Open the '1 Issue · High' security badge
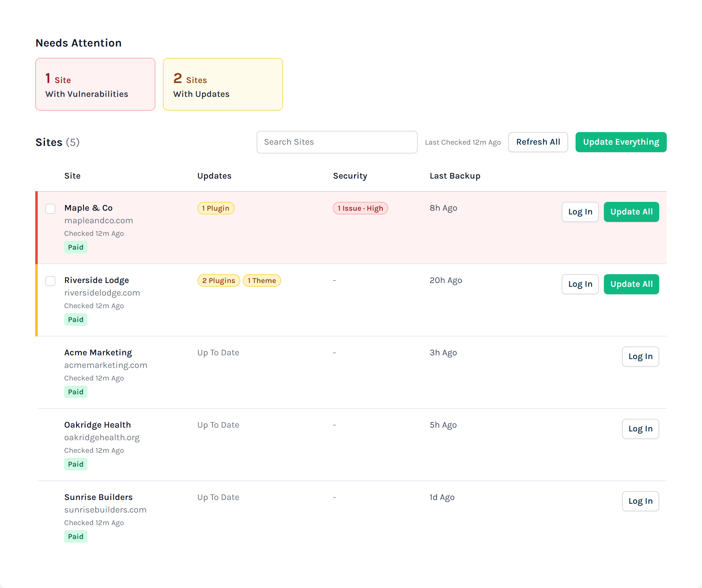Screen dimensions: 702x588 pyautogui.click(x=360, y=208)
